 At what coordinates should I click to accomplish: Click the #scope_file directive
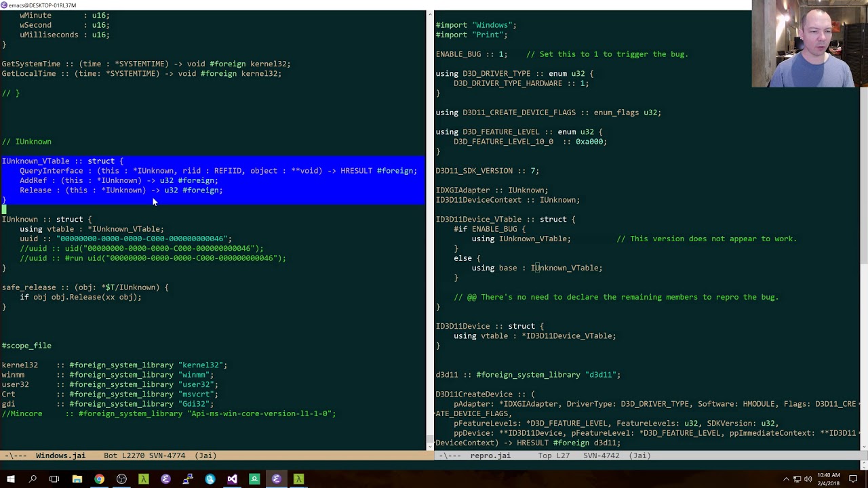click(x=26, y=346)
